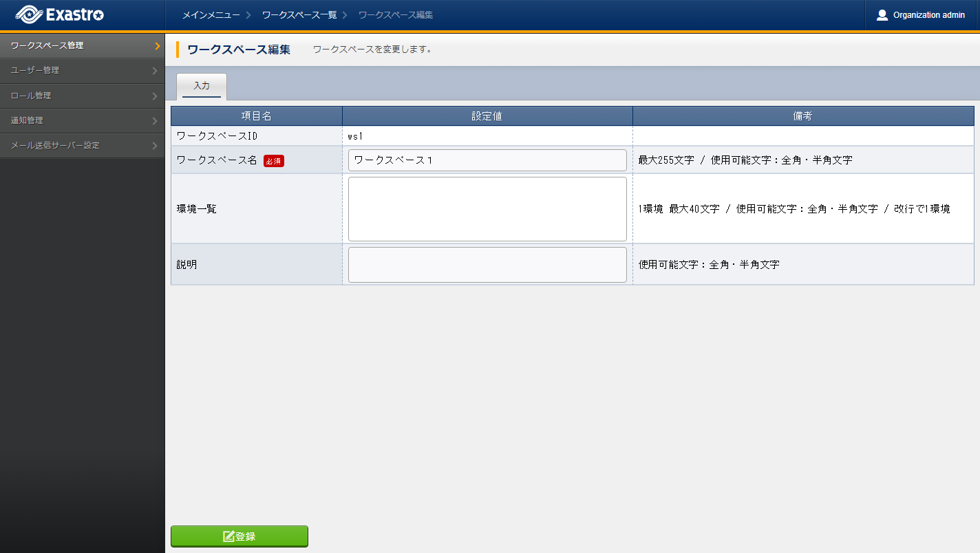Open the ワークスペース管理 sidebar menu
The height and width of the screenshot is (553, 980).
48,45
